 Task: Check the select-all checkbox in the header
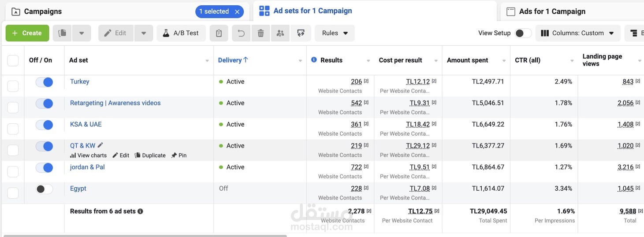[x=13, y=60]
